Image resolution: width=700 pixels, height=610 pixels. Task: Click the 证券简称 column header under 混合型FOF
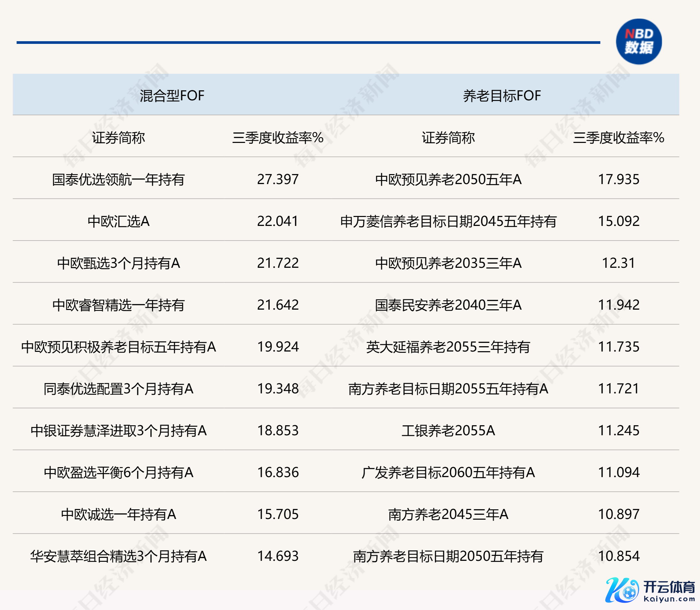coord(118,138)
